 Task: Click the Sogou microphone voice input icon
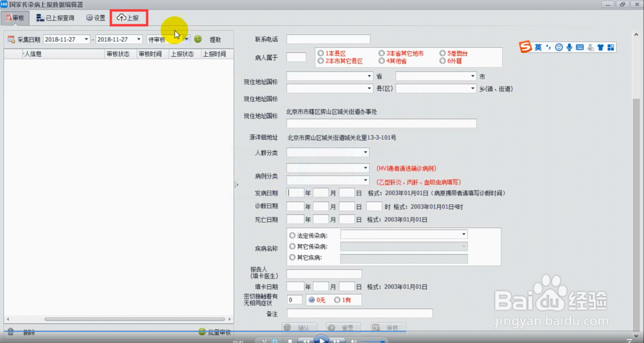[x=569, y=47]
